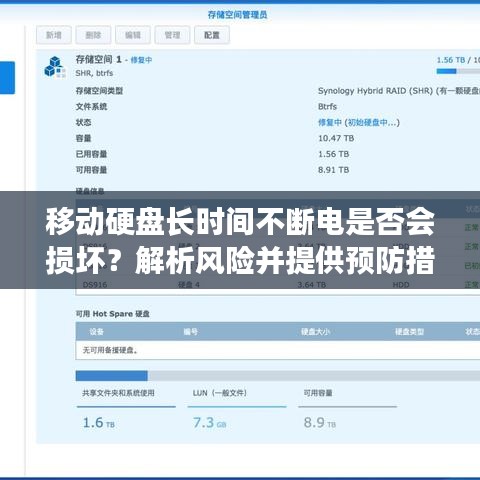The width and height of the screenshot is (480, 480).
Task: Click the 无可用备援硬盘 row
Action: tap(278, 350)
